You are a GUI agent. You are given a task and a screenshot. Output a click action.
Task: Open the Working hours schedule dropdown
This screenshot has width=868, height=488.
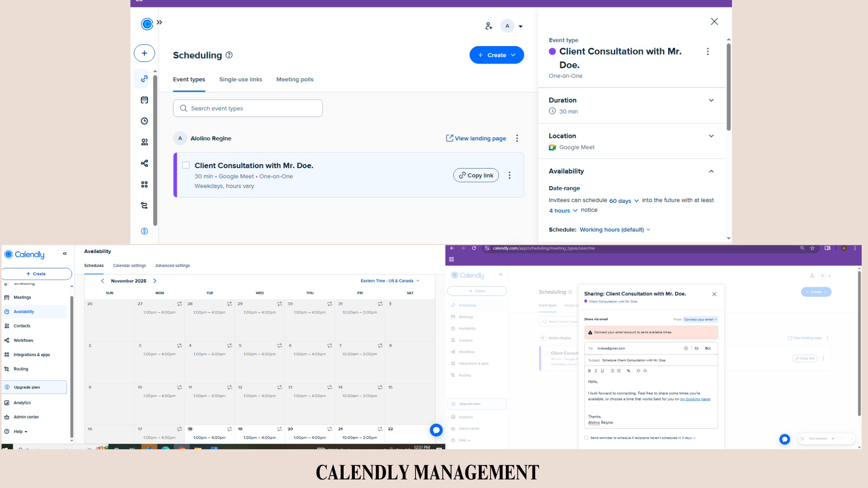tap(615, 230)
